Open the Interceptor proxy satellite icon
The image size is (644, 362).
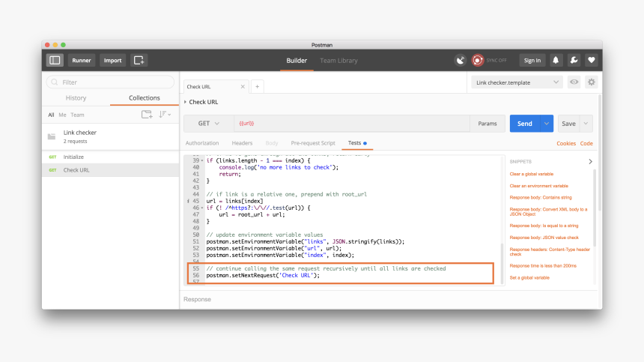(x=461, y=61)
